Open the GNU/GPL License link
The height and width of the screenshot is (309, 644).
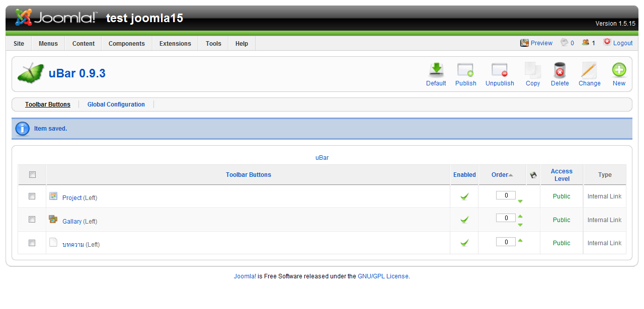pos(383,276)
